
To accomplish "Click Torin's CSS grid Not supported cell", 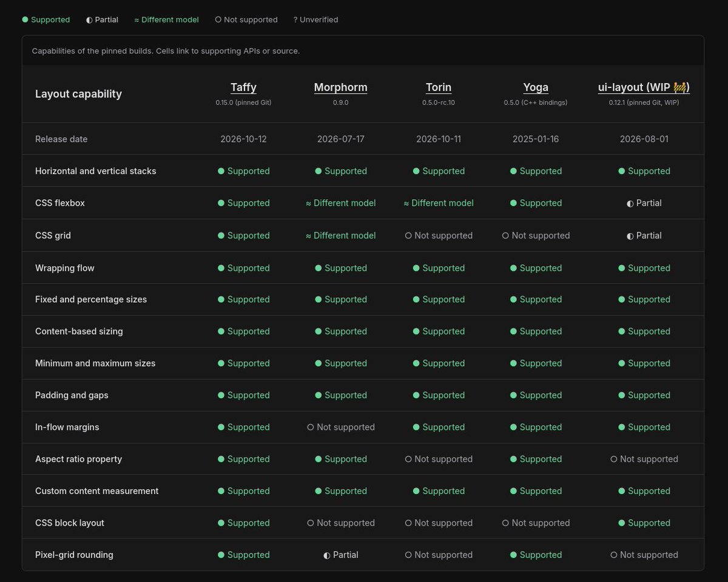I will [439, 235].
